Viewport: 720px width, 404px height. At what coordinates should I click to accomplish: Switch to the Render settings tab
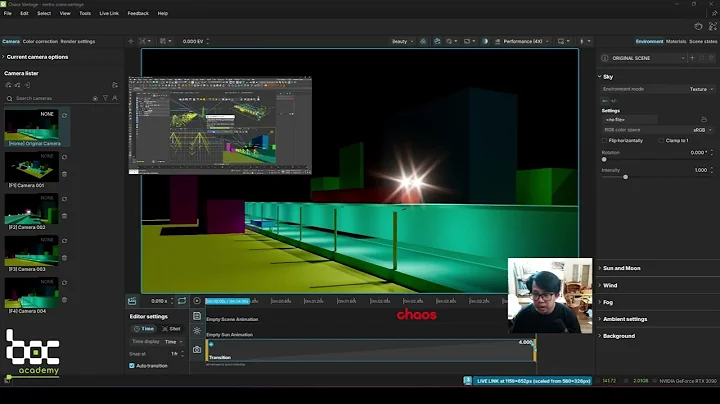[x=78, y=41]
